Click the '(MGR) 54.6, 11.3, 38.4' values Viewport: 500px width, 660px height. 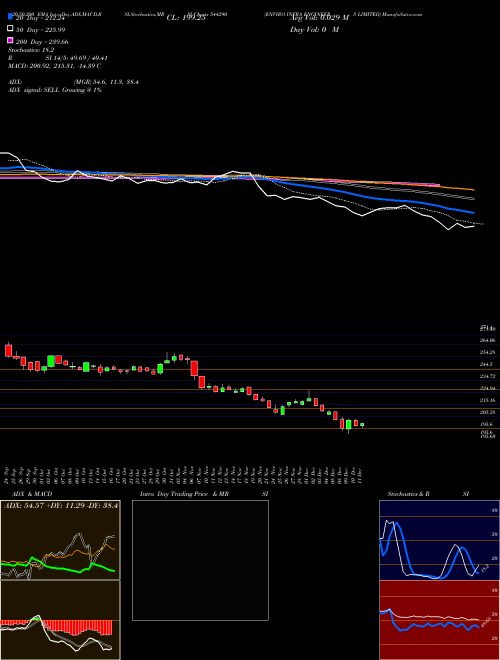(106, 82)
